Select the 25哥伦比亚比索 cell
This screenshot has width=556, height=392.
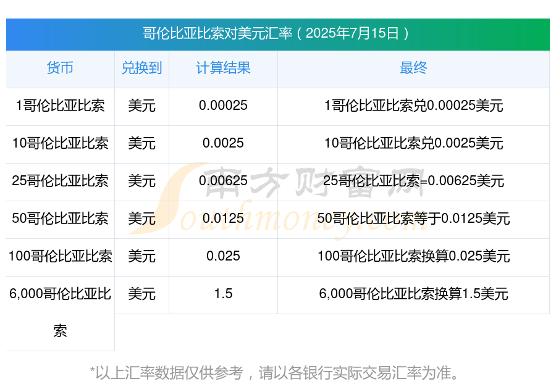tap(61, 181)
